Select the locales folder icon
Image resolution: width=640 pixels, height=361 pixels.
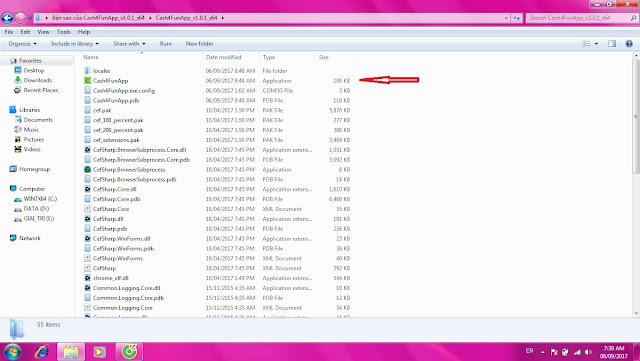pos(87,71)
